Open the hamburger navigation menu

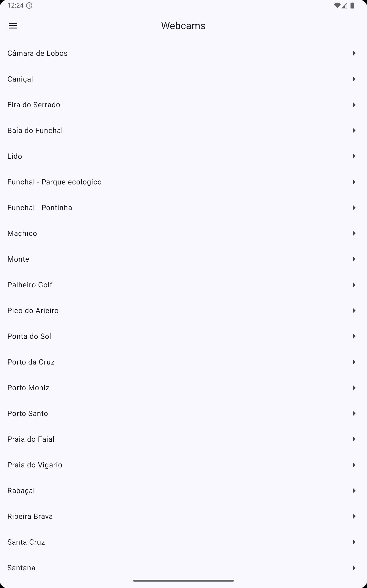[13, 26]
